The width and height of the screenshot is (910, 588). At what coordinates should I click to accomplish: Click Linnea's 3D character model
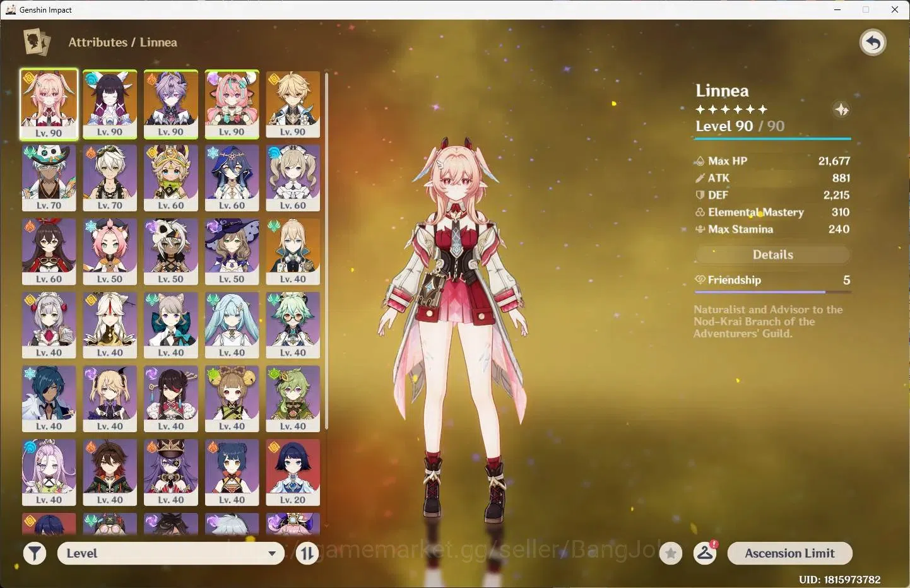click(453, 328)
